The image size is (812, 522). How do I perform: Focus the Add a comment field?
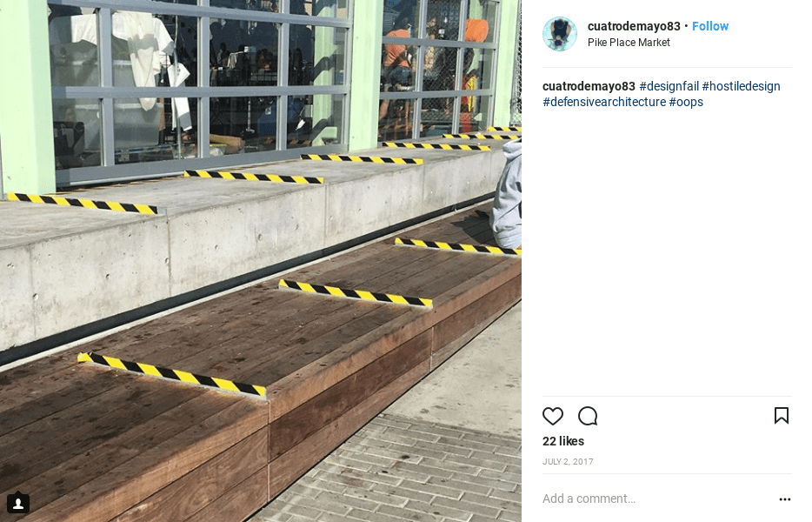pyautogui.click(x=657, y=499)
